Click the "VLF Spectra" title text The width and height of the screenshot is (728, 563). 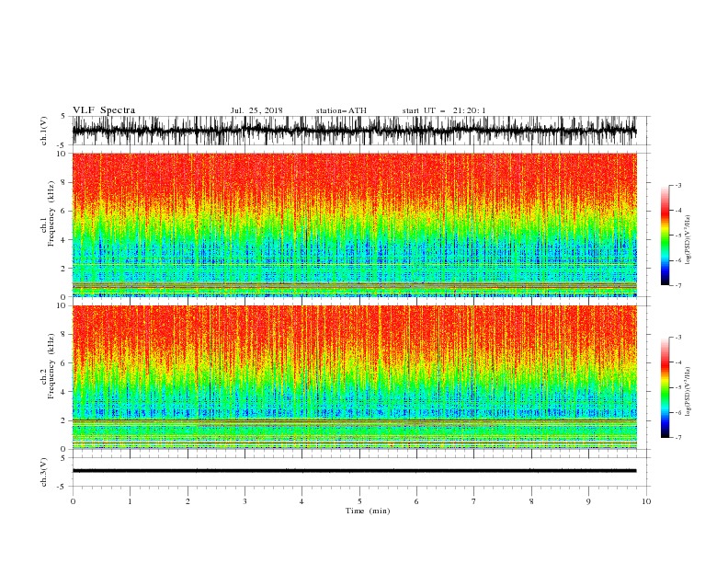(104, 110)
